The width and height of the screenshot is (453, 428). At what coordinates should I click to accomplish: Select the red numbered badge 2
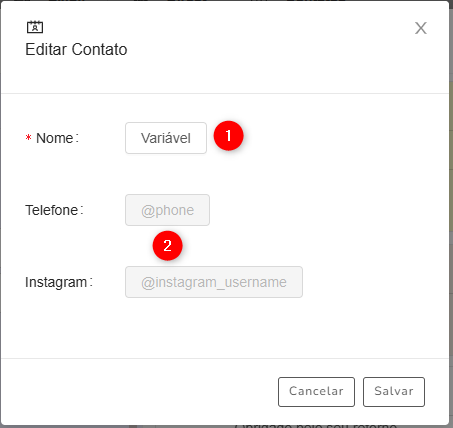[x=167, y=246]
